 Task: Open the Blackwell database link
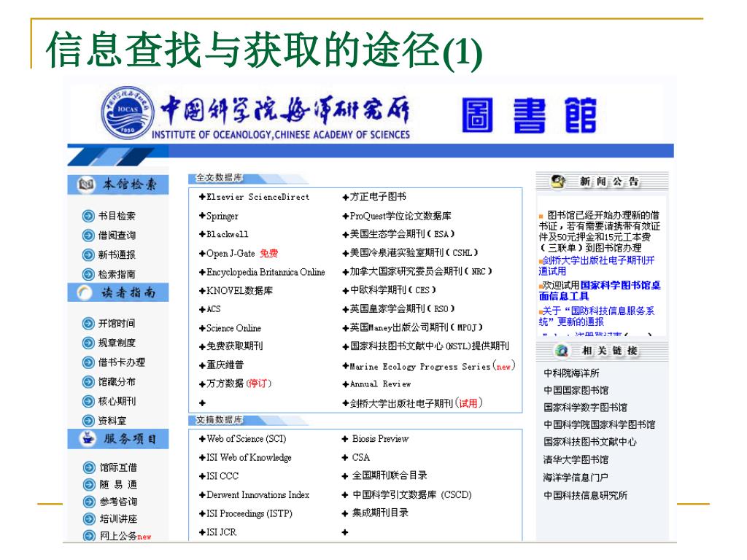coord(228,234)
